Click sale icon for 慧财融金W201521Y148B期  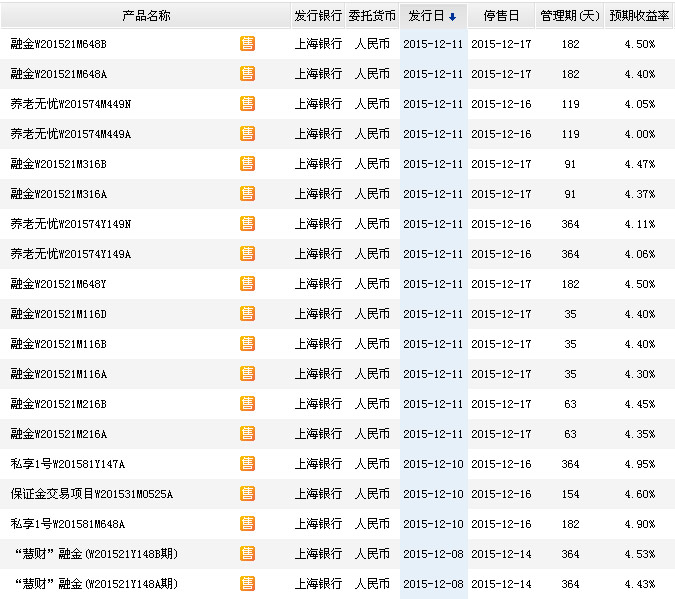248,554
